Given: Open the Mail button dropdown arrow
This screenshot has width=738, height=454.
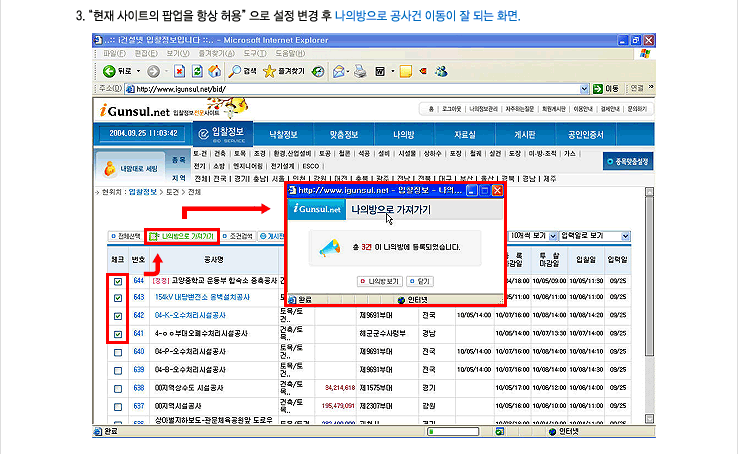Looking at the screenshot, I should click(348, 72).
